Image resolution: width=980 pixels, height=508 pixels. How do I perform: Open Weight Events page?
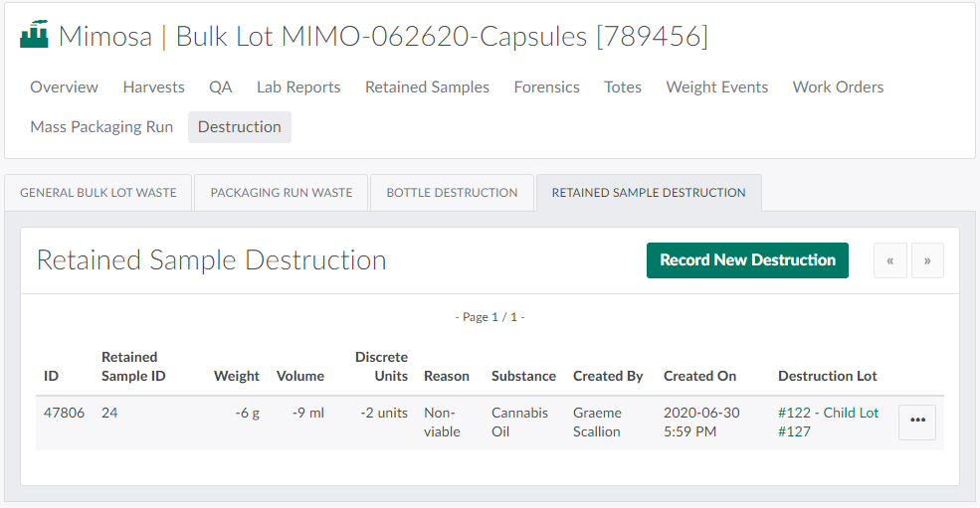point(716,87)
